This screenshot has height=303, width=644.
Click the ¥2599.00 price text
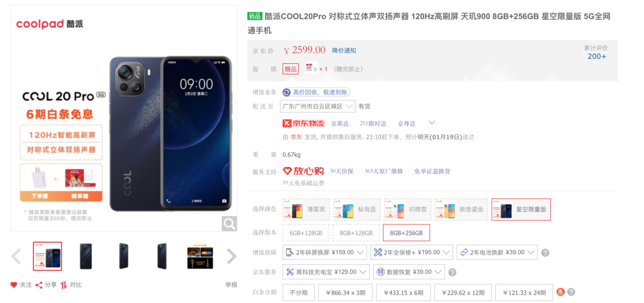coord(305,50)
